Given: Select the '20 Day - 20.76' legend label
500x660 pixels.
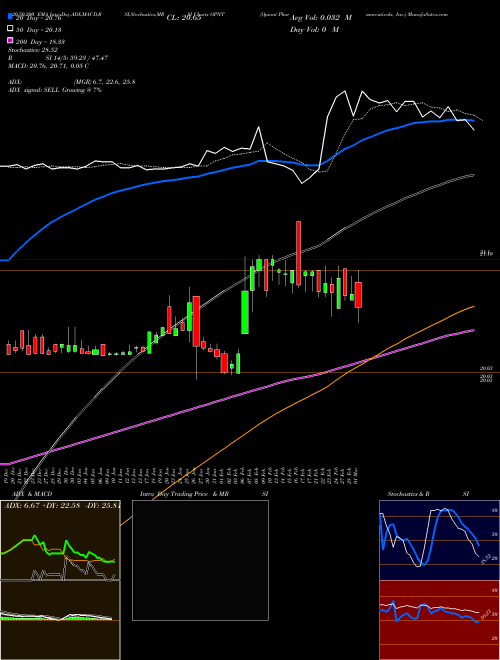Looking at the screenshot, I should (x=38, y=18).
